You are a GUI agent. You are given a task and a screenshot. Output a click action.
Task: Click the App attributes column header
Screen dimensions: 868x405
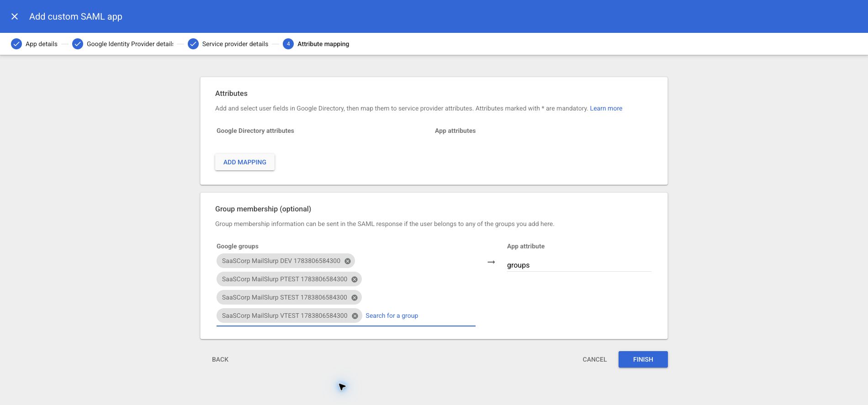tap(455, 131)
